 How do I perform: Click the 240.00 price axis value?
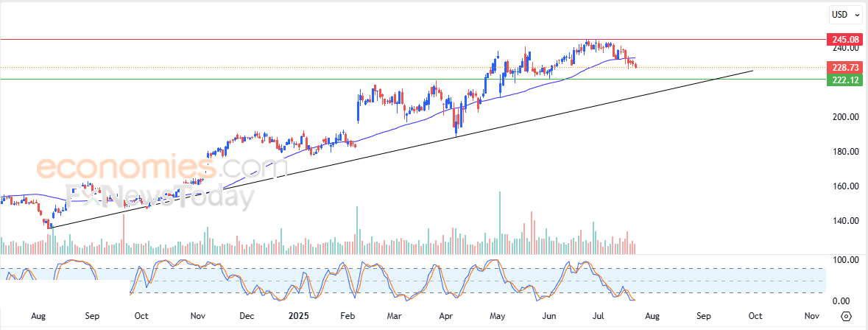point(847,48)
